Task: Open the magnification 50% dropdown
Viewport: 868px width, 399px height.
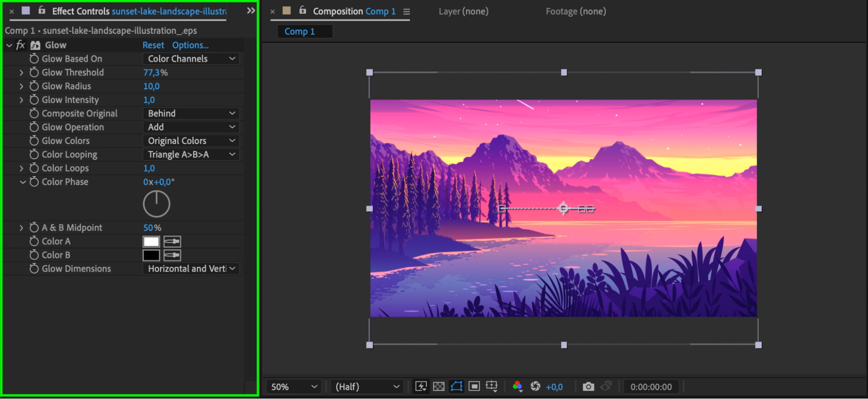Action: coord(294,386)
